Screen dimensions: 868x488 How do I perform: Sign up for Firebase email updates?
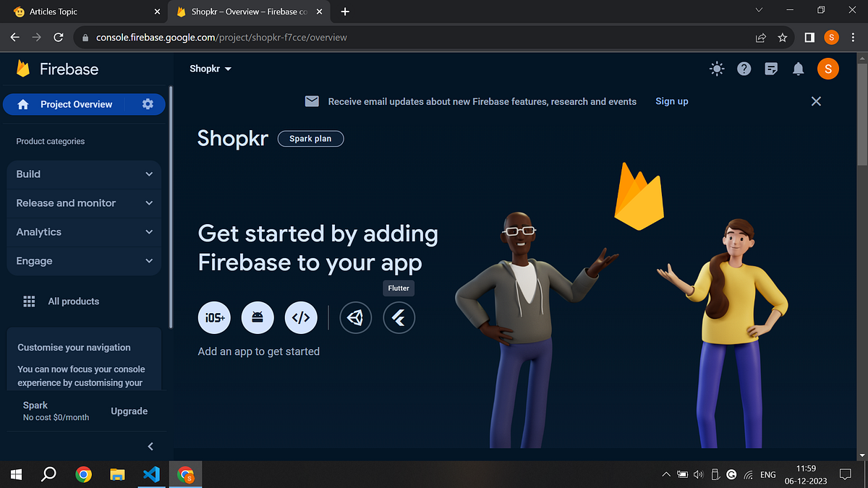(x=671, y=101)
